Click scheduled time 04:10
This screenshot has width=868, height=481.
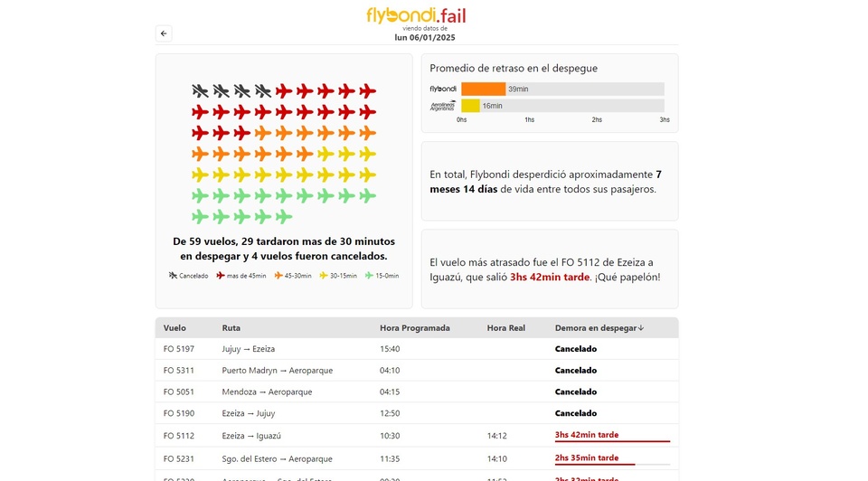click(x=390, y=371)
